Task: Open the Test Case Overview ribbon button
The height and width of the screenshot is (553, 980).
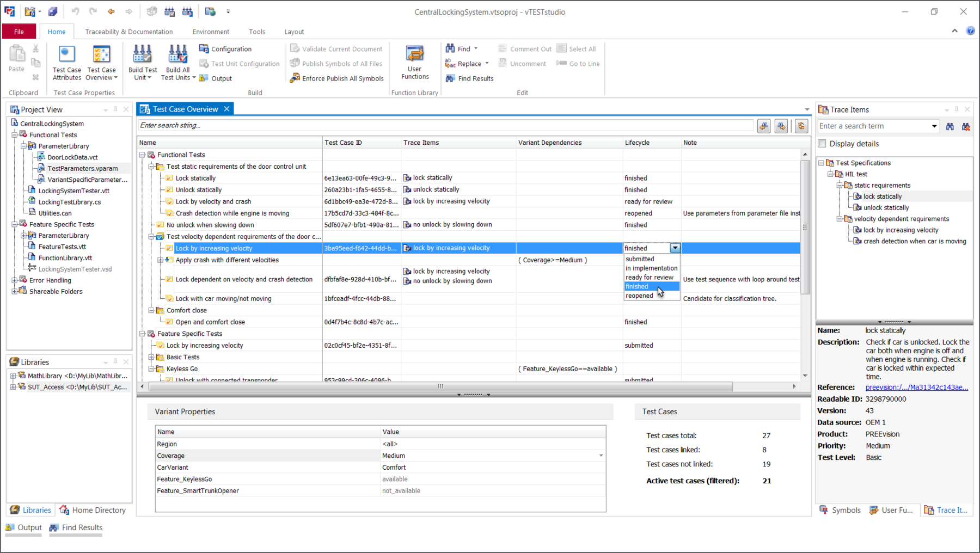Action: pos(101,63)
